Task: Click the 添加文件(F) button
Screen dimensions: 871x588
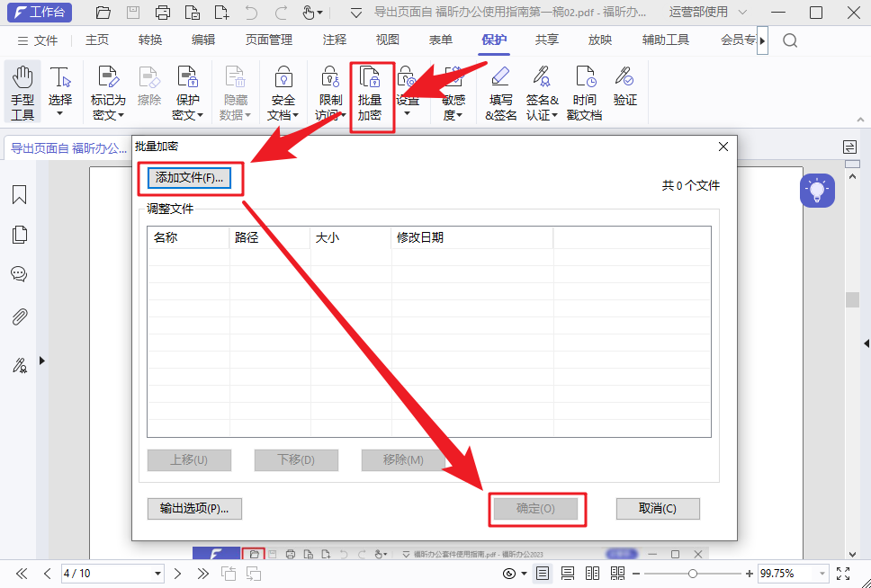Action: [190, 178]
